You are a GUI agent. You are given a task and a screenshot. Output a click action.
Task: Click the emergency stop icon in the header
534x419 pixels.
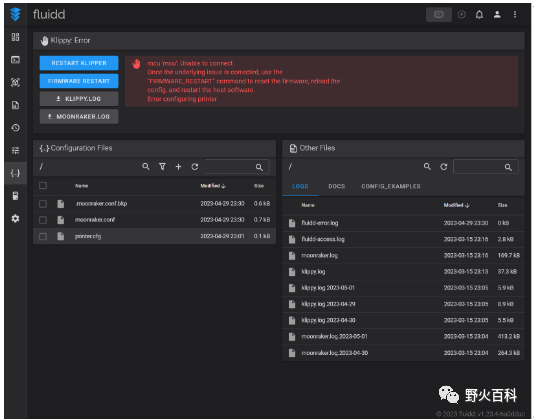[x=462, y=14]
